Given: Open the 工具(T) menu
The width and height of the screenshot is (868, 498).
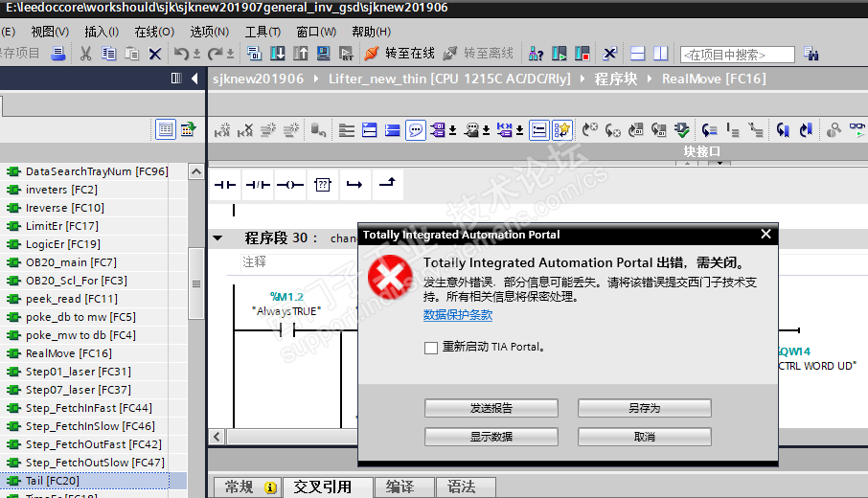Looking at the screenshot, I should (x=263, y=33).
